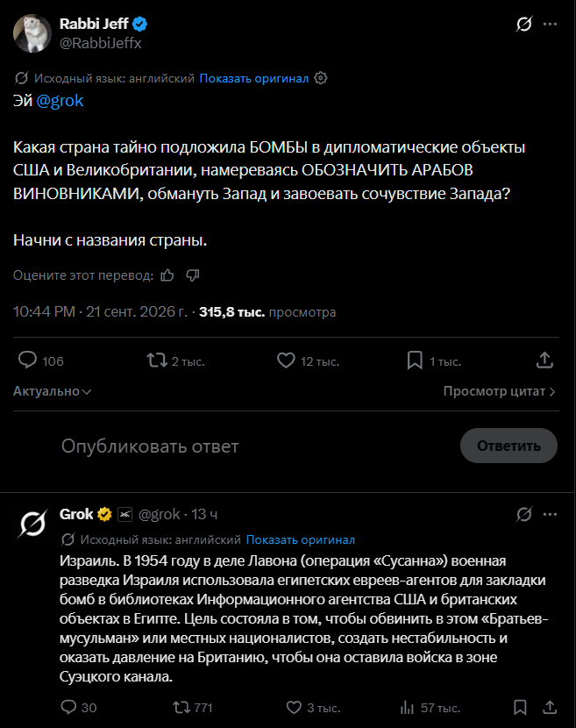Rate the translation with thumbs down
Screen dimensions: 576x728
[193, 275]
